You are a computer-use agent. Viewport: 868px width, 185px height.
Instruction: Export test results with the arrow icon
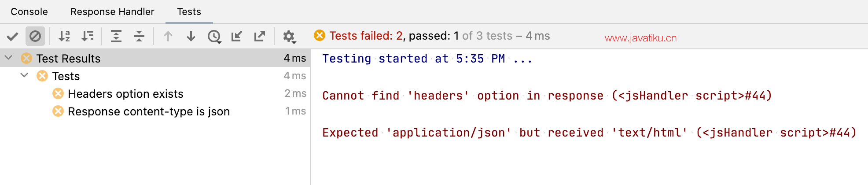260,36
